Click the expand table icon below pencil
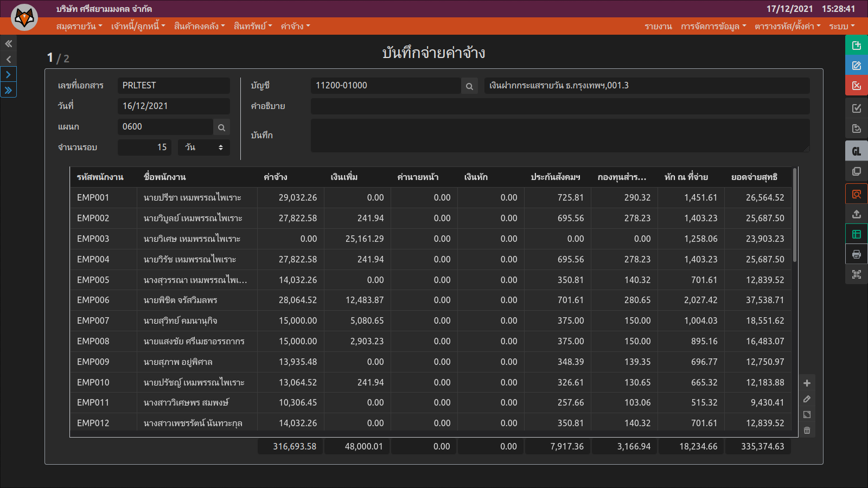868x488 pixels. click(x=807, y=415)
